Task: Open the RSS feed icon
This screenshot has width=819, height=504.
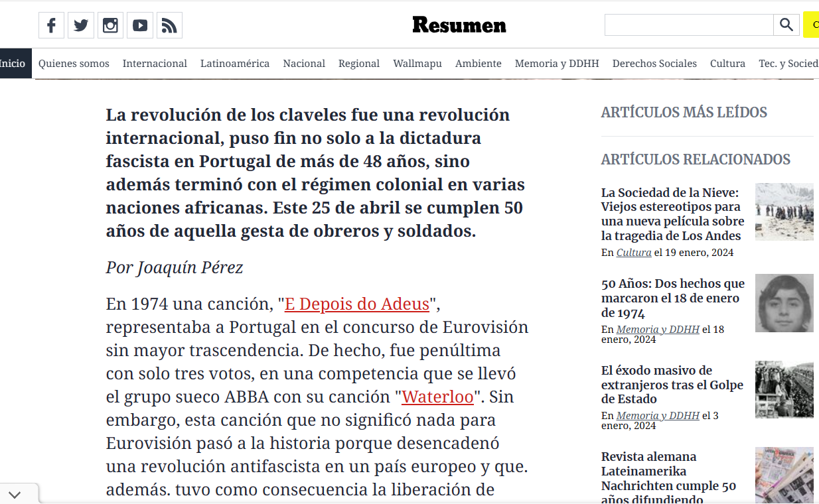Action: [x=169, y=26]
